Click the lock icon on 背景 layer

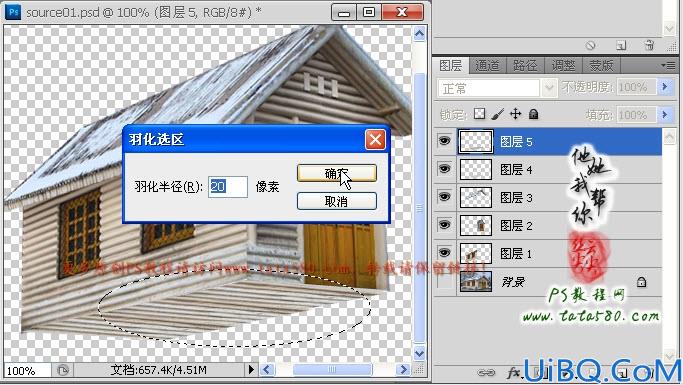(x=641, y=282)
